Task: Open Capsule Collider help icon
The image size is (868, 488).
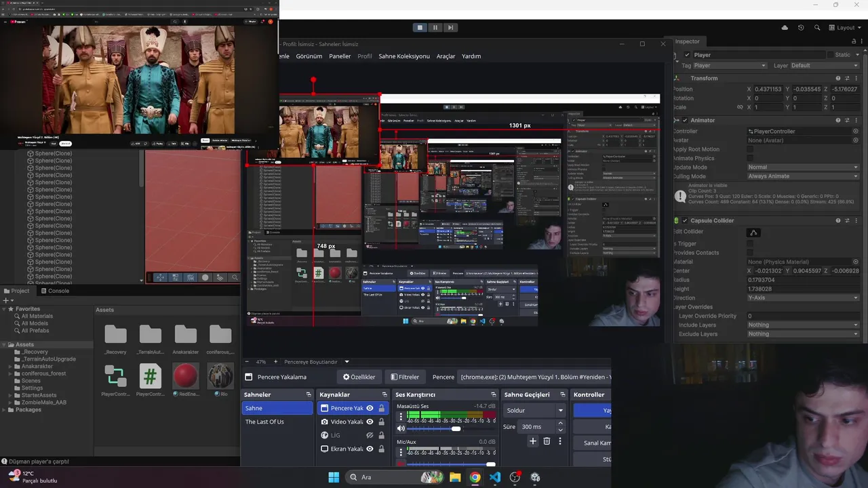Action: (837, 220)
